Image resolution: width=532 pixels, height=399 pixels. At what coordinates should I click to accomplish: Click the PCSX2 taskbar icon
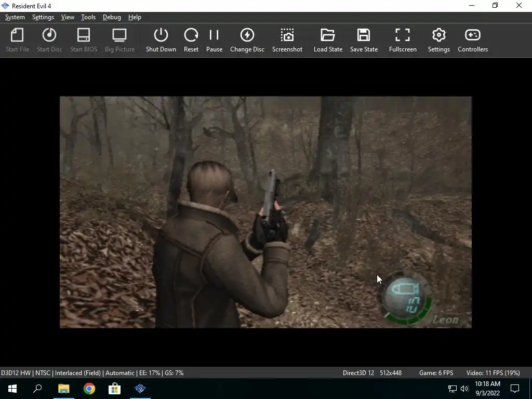pyautogui.click(x=140, y=389)
